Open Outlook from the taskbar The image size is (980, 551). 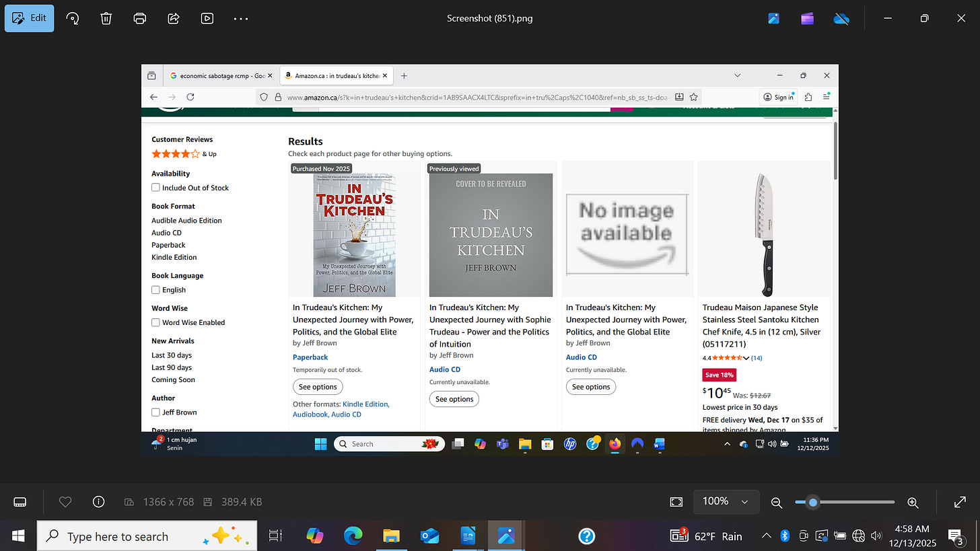coord(429,536)
